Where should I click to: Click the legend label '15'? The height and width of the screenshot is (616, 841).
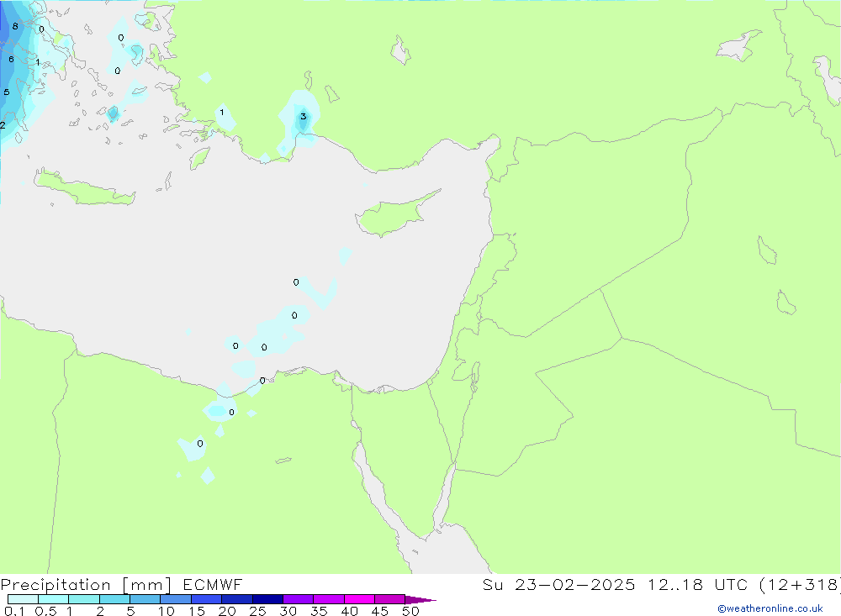tap(197, 611)
